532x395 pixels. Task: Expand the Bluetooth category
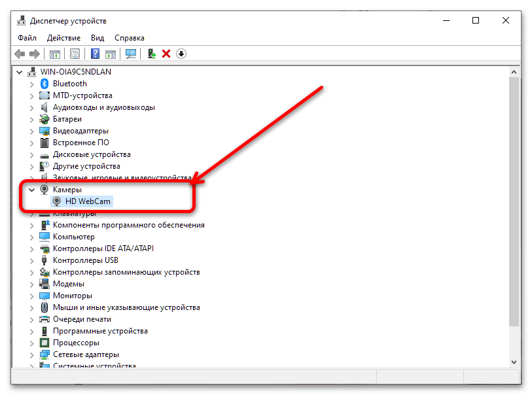31,84
